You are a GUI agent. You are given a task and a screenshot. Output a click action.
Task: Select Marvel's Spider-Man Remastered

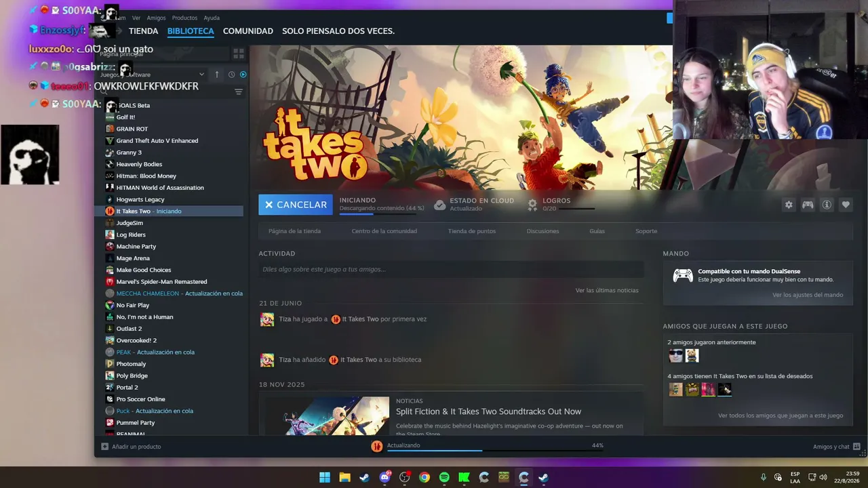pyautogui.click(x=161, y=282)
